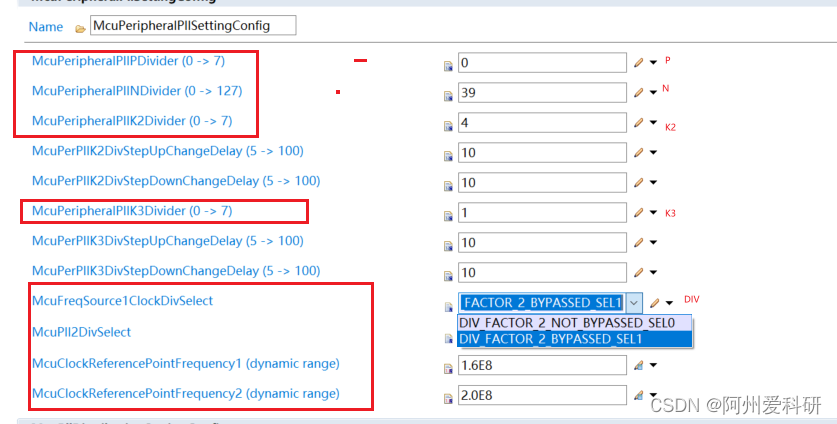Click the pencil icon beside the K2 divider field
The image size is (837, 424).
click(x=639, y=123)
